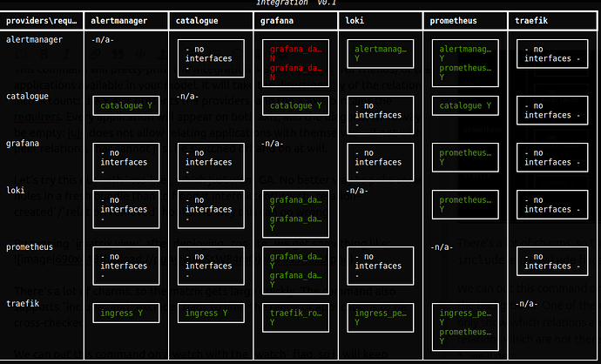The height and width of the screenshot is (364, 601).
Task: Select the 'catalogue' column header
Action: pyautogui.click(x=211, y=21)
